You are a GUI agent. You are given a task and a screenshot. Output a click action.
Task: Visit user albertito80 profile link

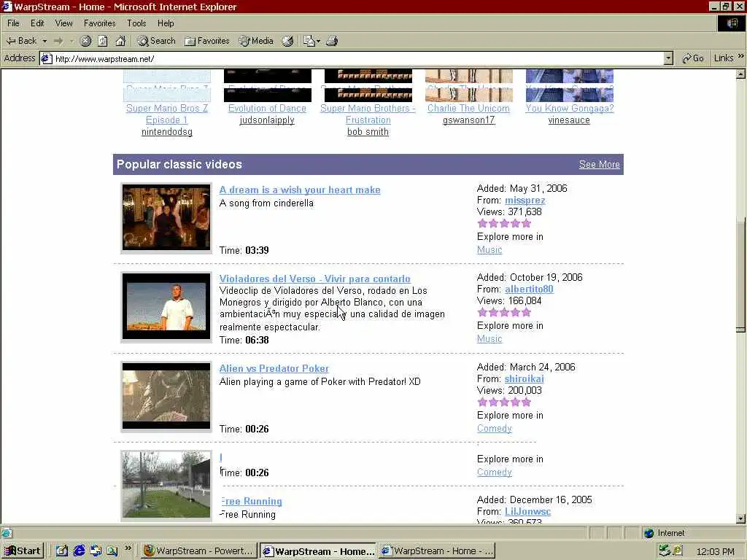529,289
